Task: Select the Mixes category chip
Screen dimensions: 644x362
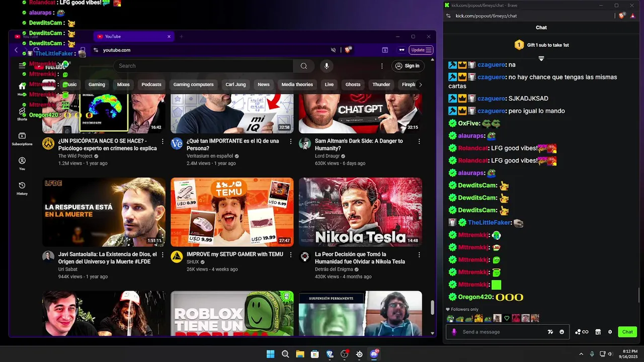Action: click(x=123, y=84)
